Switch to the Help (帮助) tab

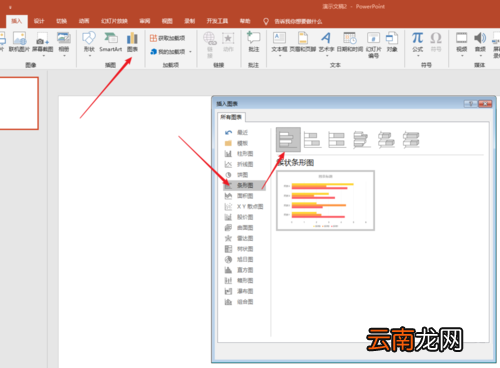[x=245, y=21]
